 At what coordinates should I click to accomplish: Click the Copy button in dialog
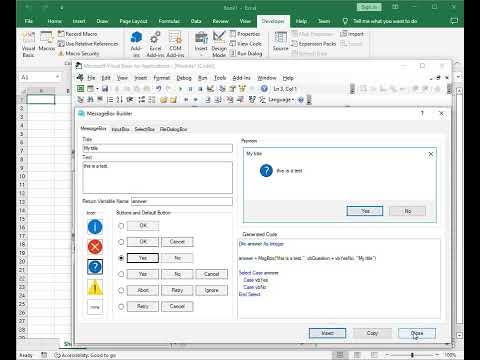coord(372,333)
